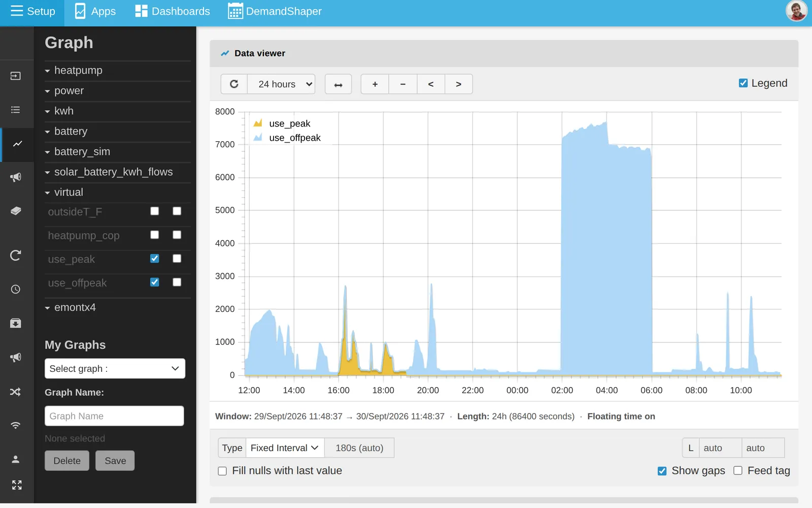Expand the battery_sim feed group
Image resolution: width=812 pixels, height=508 pixels.
coord(117,152)
